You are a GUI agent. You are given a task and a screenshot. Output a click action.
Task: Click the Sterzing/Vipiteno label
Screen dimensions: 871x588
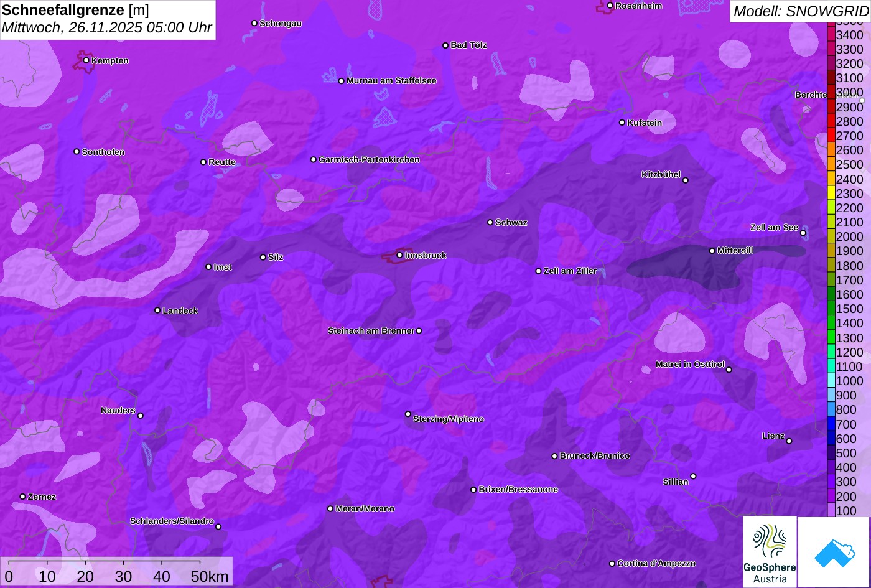(449, 419)
